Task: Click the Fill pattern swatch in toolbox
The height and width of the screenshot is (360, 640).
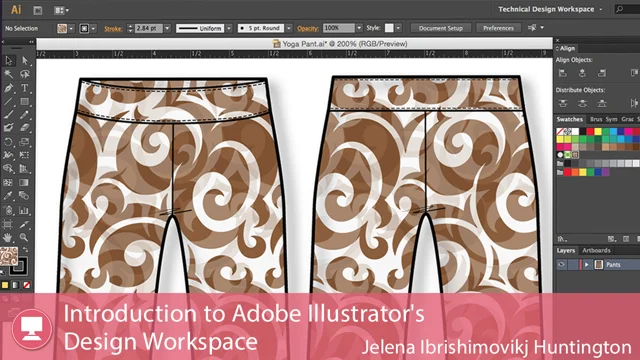Action: coord(9,256)
